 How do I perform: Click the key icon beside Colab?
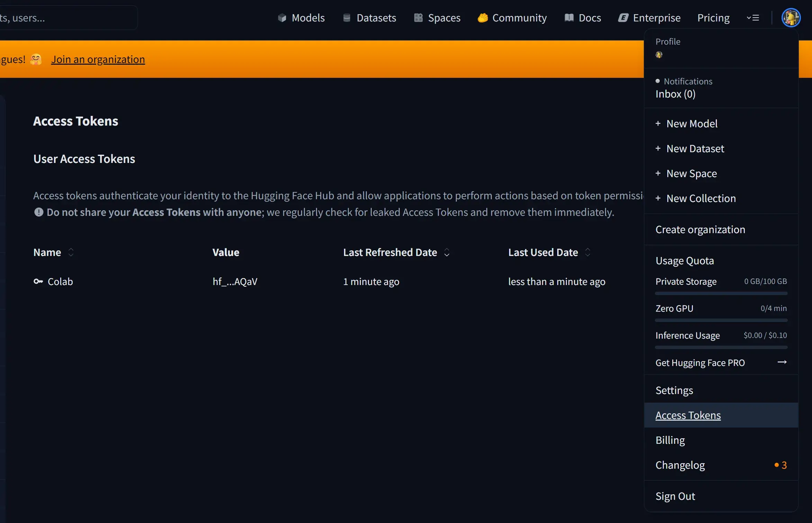pos(38,281)
